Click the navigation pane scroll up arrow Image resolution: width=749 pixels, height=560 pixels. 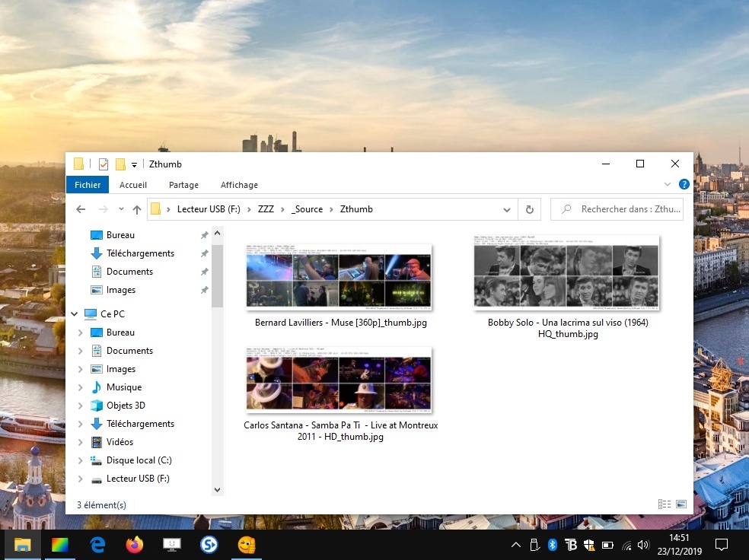point(218,234)
